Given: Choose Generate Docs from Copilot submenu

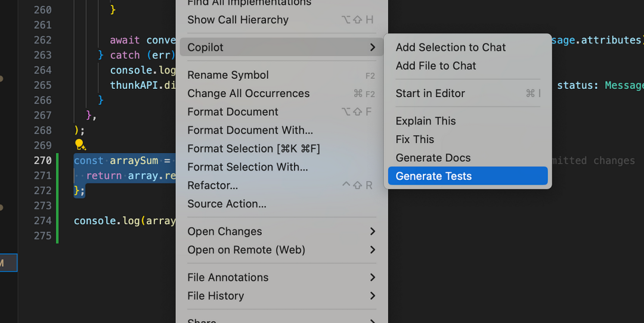Looking at the screenshot, I should [433, 157].
